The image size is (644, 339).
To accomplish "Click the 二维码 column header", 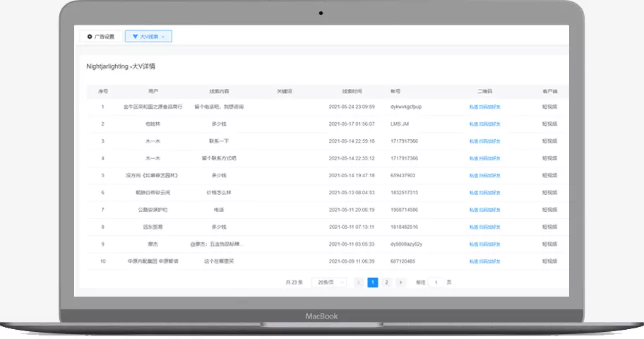I will tap(484, 91).
